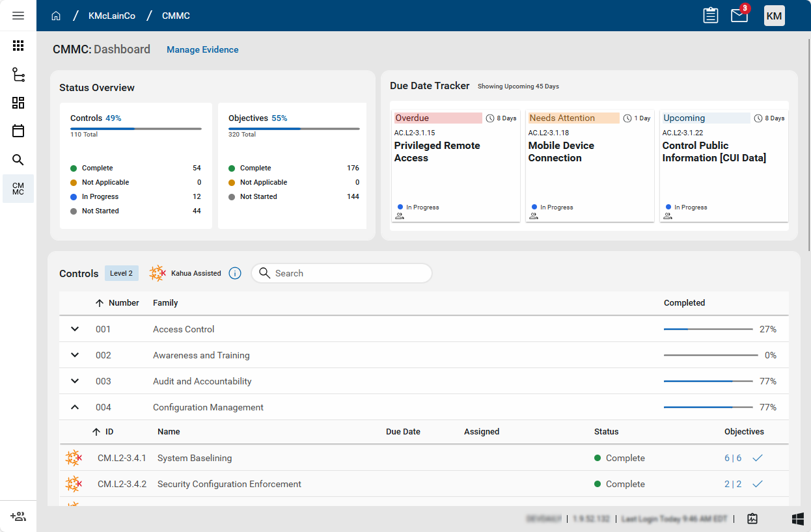
Task: Open the hamburger navigation menu
Action: coord(18,16)
